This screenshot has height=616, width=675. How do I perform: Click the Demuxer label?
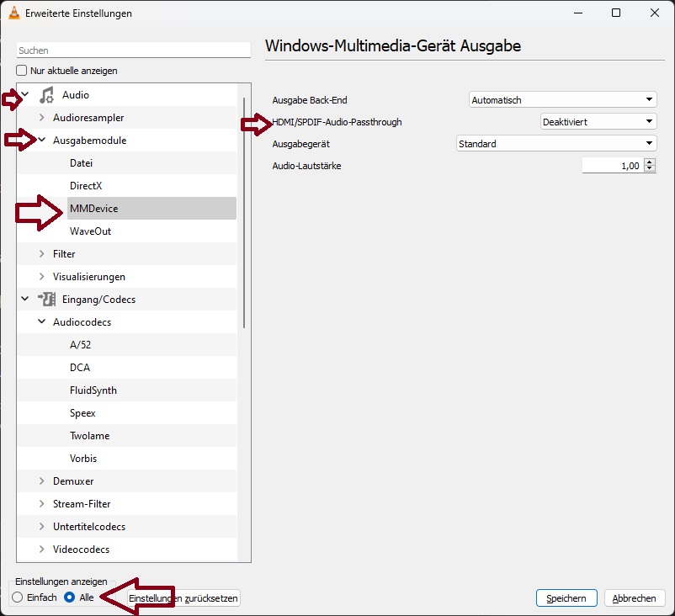73,481
